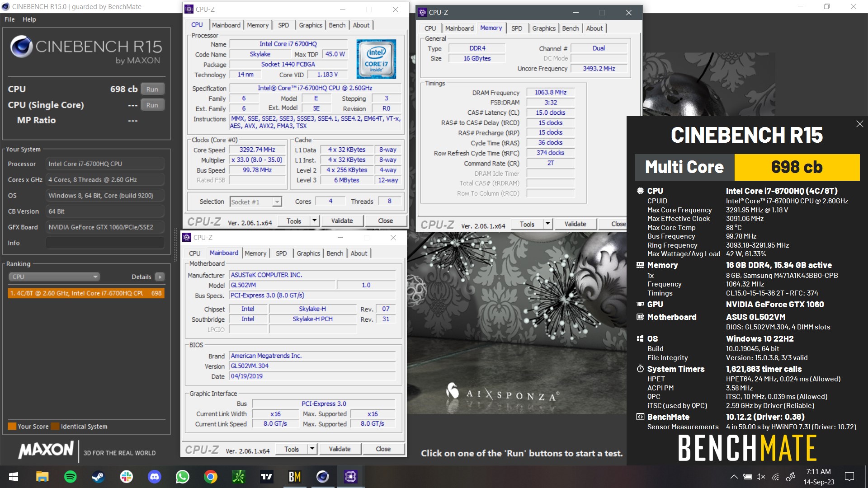Open Steam from taskbar
Image resolution: width=868 pixels, height=488 pixels.
(98, 476)
